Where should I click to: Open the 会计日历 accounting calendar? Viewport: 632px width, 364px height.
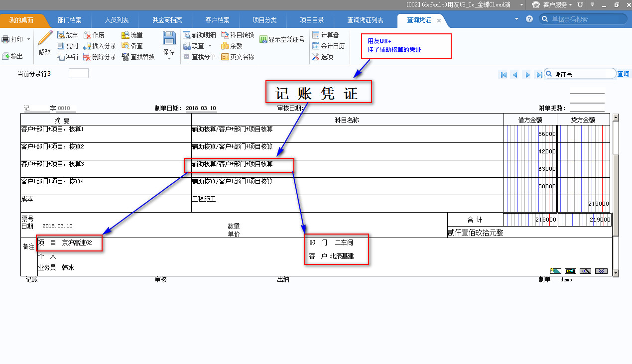[x=328, y=46]
